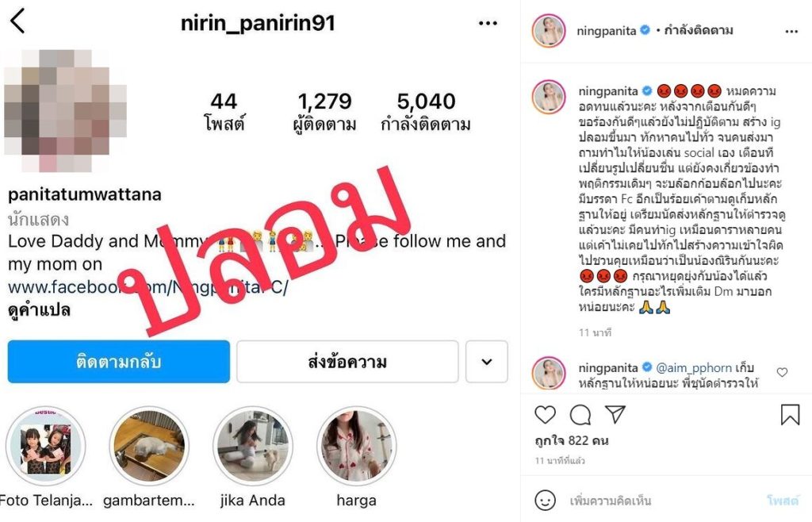Image resolution: width=812 pixels, height=522 pixels.
Task: Click the ส่งข้อความ message button
Action: 347,362
